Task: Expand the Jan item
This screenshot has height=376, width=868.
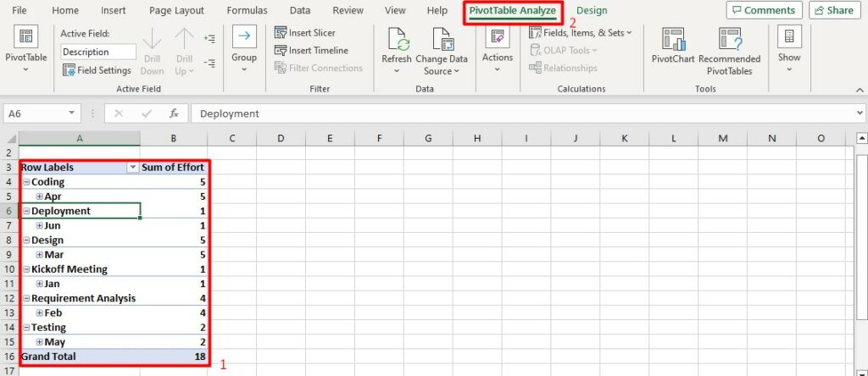Action: (x=39, y=284)
